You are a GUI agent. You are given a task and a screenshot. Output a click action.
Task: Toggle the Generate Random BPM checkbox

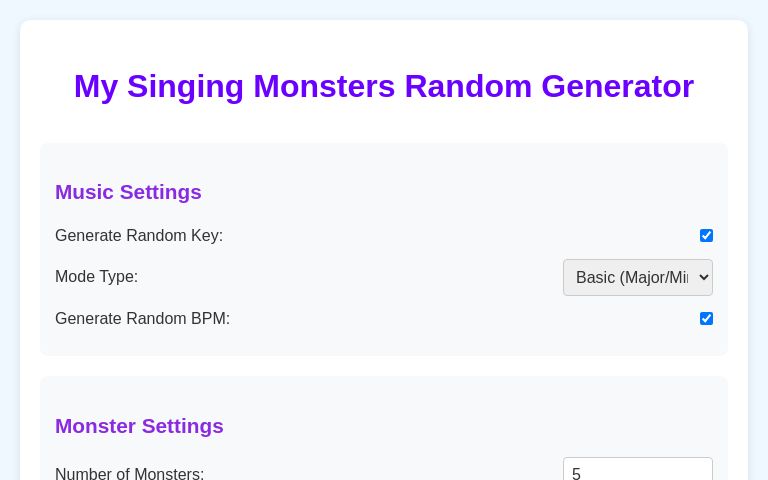[x=706, y=319]
